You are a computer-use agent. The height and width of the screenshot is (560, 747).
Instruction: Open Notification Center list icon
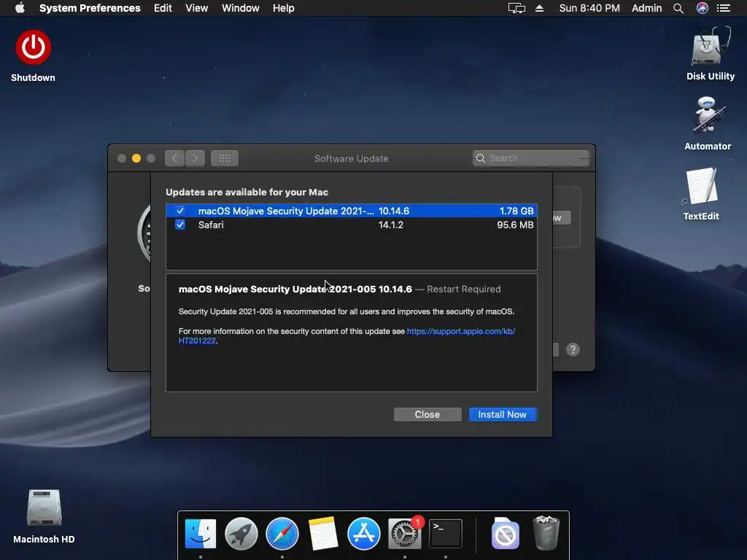(x=724, y=8)
